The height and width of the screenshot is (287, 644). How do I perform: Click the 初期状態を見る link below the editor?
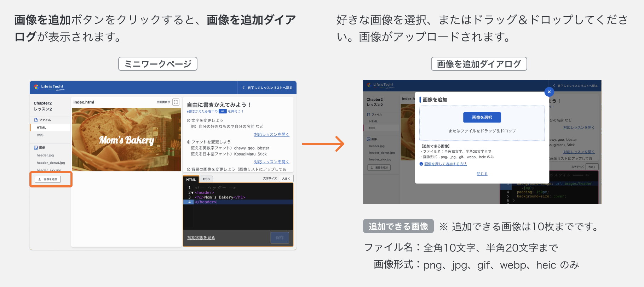pyautogui.click(x=201, y=238)
